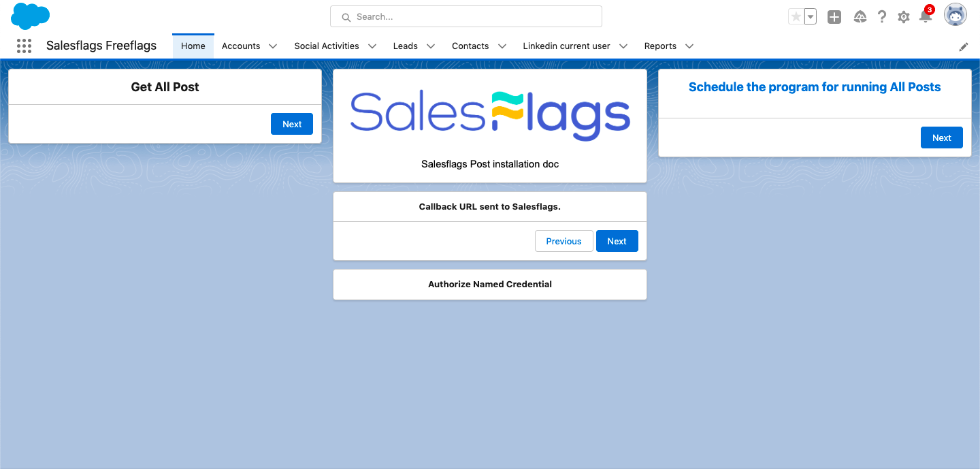Open the Accounts tab
The width and height of the screenshot is (980, 469).
coord(241,46)
